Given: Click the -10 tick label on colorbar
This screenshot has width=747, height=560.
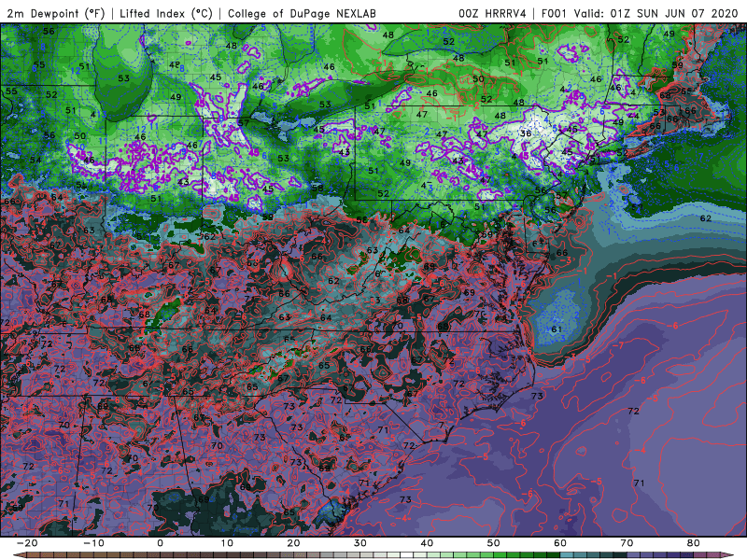Looking at the screenshot, I should coord(93,543).
